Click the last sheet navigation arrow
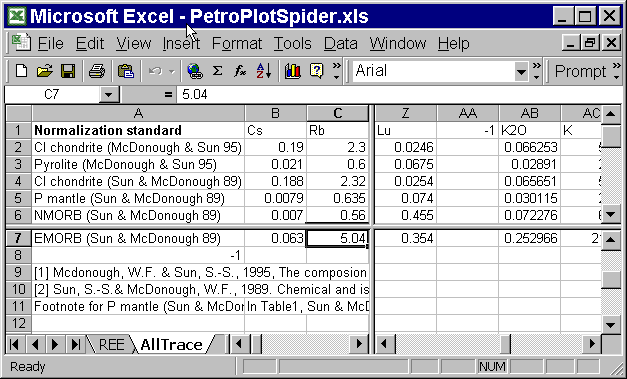The height and width of the screenshot is (379, 627). pos(76,344)
